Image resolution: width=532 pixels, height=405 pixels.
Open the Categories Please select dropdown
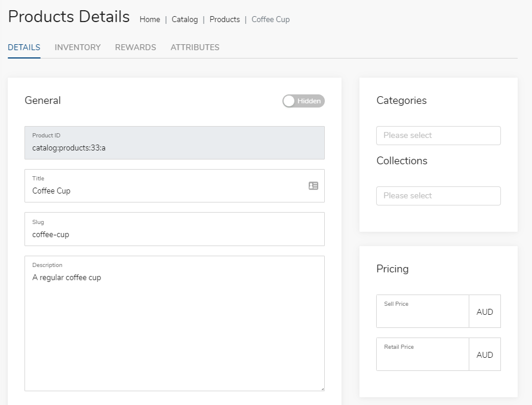438,136
